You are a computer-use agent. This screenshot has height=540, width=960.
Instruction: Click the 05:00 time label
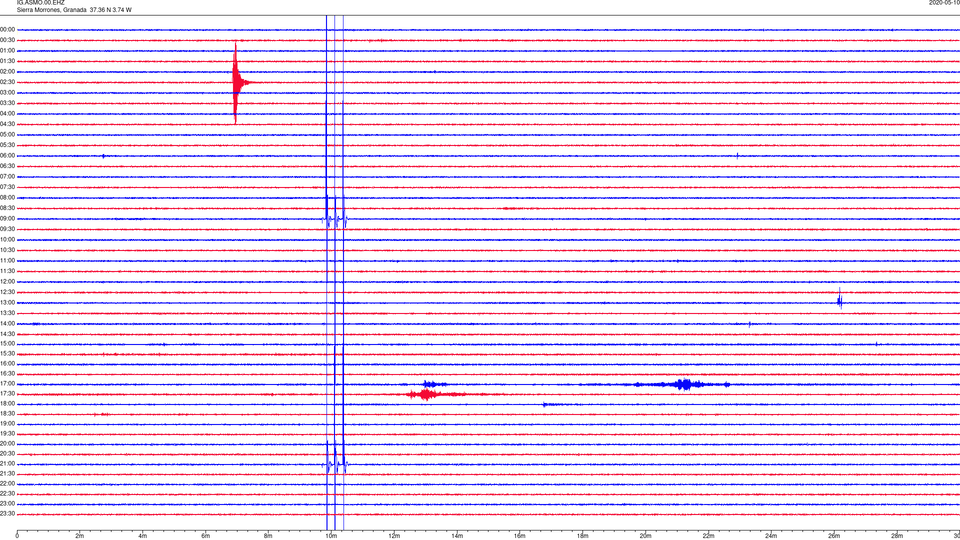click(x=7, y=135)
